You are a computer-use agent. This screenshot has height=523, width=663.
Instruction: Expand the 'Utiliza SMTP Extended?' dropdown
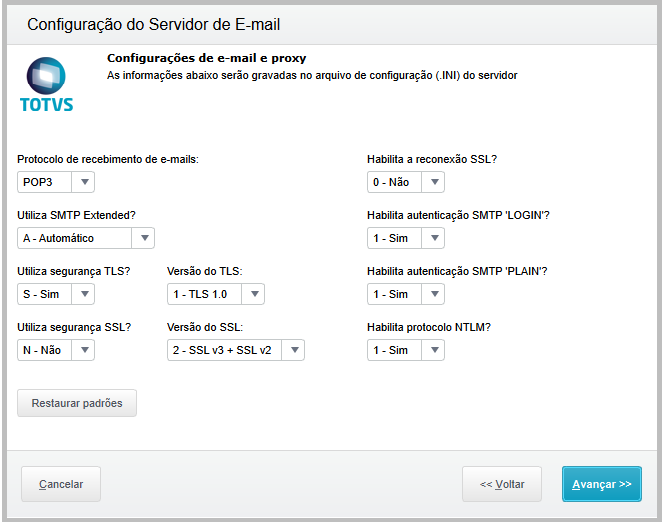pyautogui.click(x=87, y=238)
